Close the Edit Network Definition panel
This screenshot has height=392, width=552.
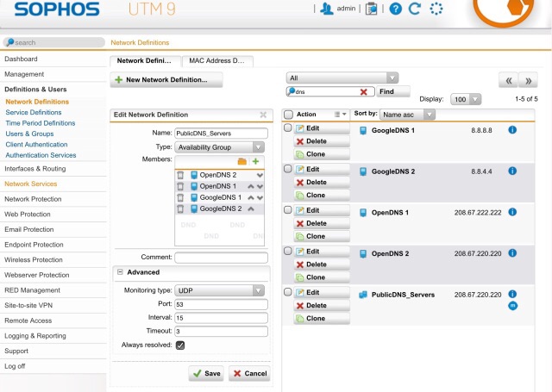(x=263, y=115)
